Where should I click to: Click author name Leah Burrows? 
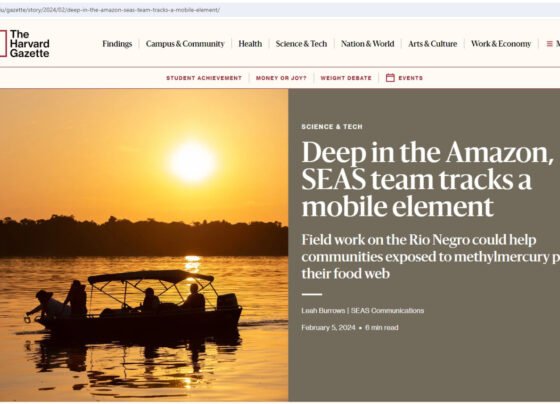click(x=323, y=310)
